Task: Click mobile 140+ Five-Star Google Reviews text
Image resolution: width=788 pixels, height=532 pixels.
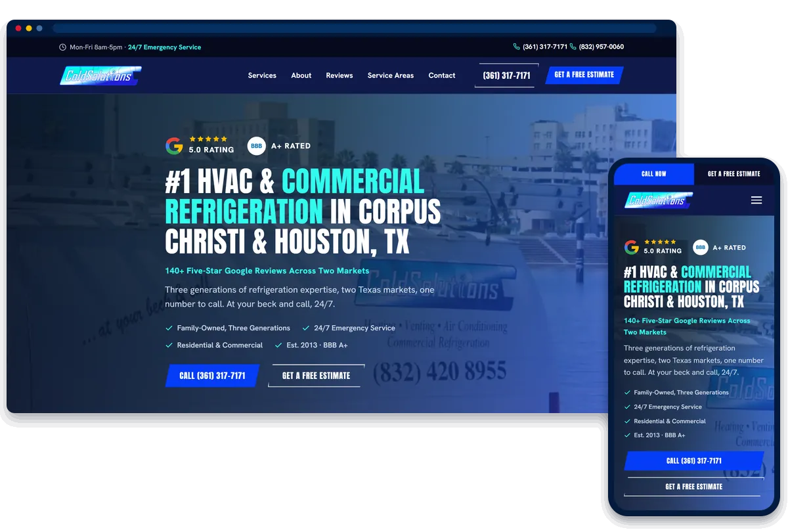Action: point(687,326)
